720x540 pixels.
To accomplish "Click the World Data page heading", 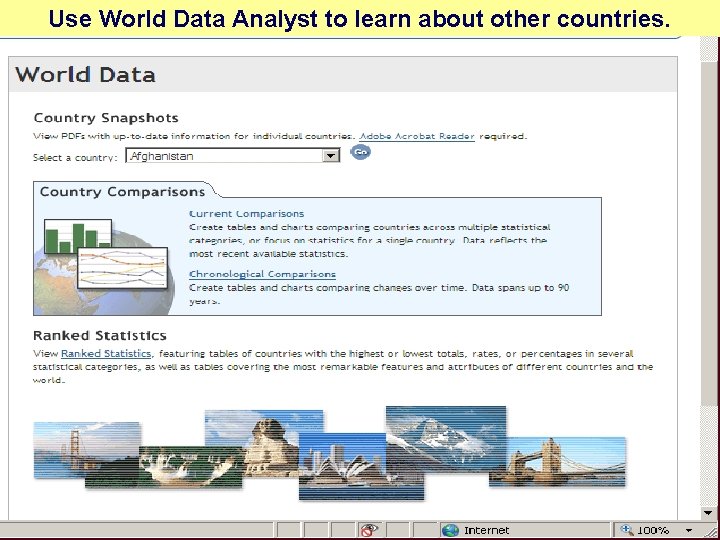I will [x=85, y=75].
